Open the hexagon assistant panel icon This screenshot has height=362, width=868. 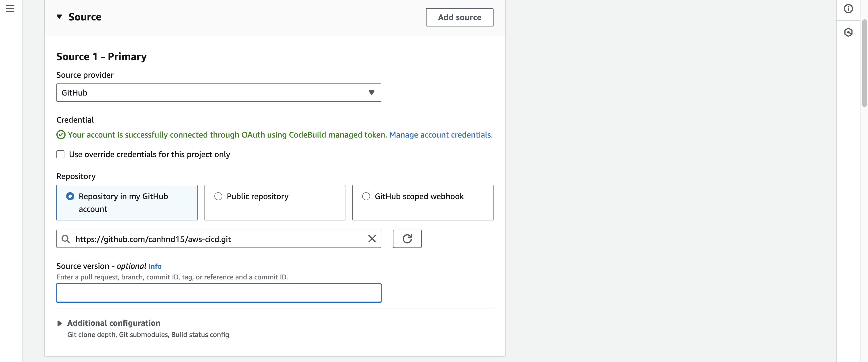tap(848, 32)
